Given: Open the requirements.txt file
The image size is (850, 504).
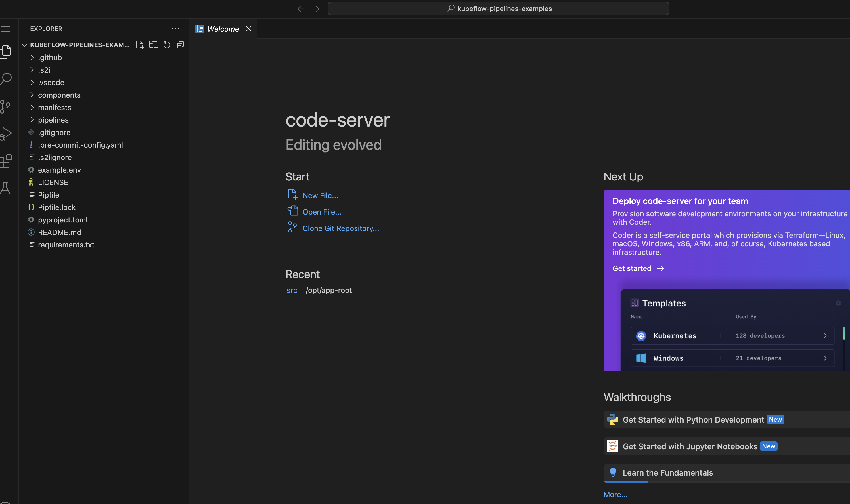Looking at the screenshot, I should 66,245.
